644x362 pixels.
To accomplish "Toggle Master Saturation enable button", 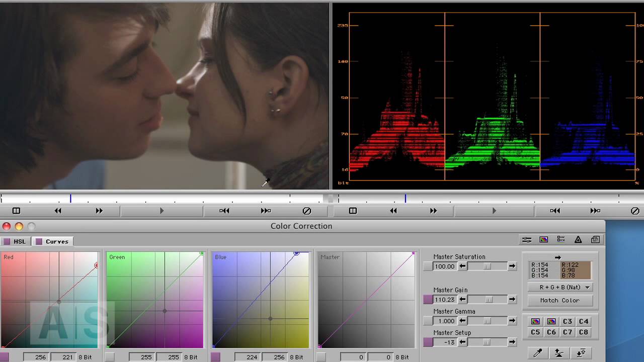I will coord(428,266).
